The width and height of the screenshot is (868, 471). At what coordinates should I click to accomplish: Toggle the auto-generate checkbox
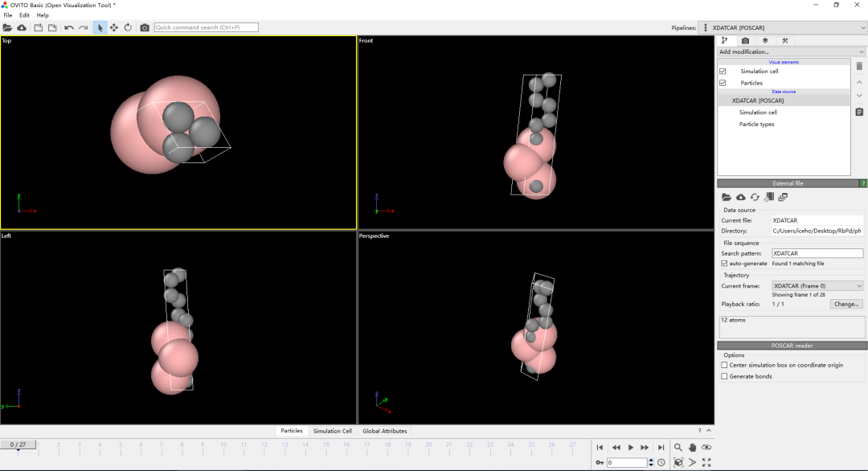tap(724, 264)
